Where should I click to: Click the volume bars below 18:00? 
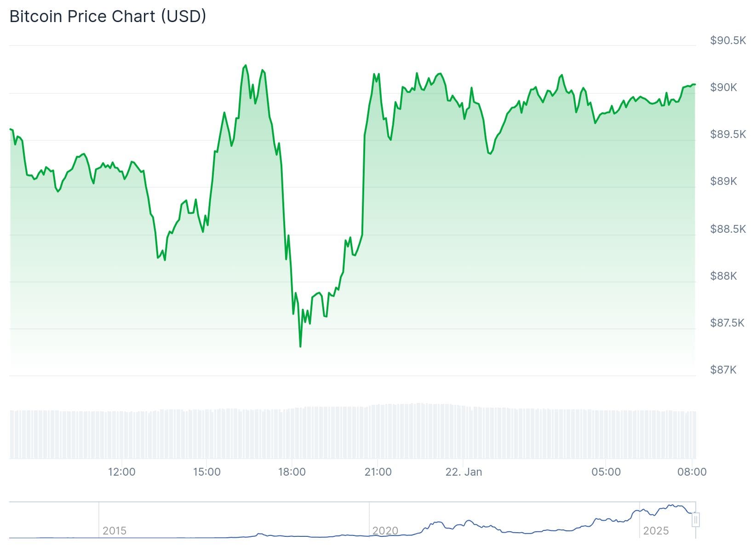tap(292, 432)
